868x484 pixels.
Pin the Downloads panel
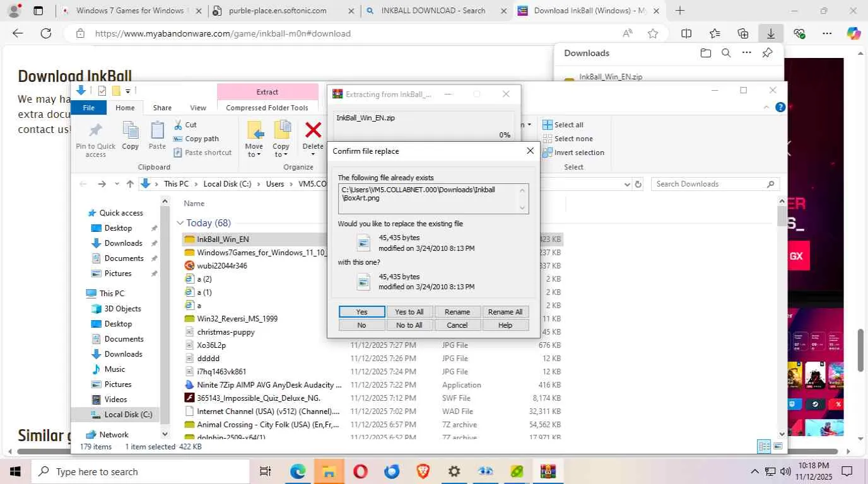[767, 53]
